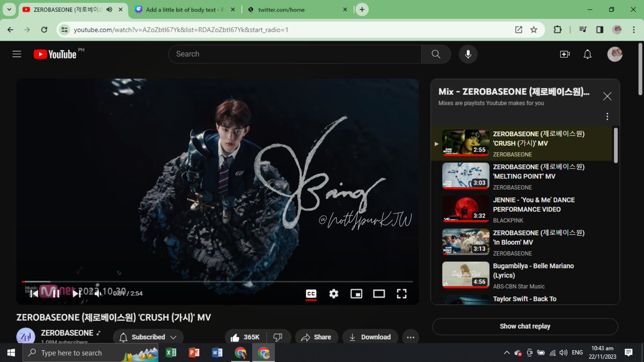
Task: Open Word from the taskbar
Action: pos(217,352)
